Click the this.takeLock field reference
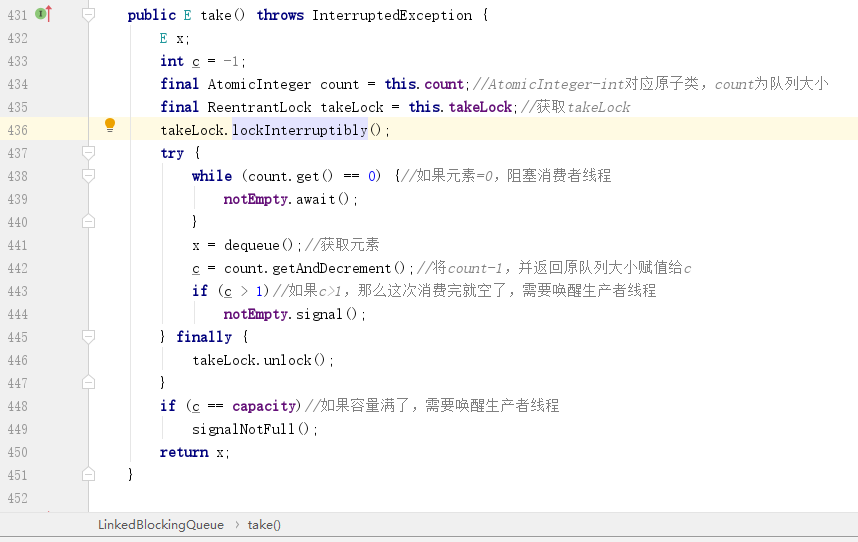Viewport: 858px width, 542px height. pos(460,107)
